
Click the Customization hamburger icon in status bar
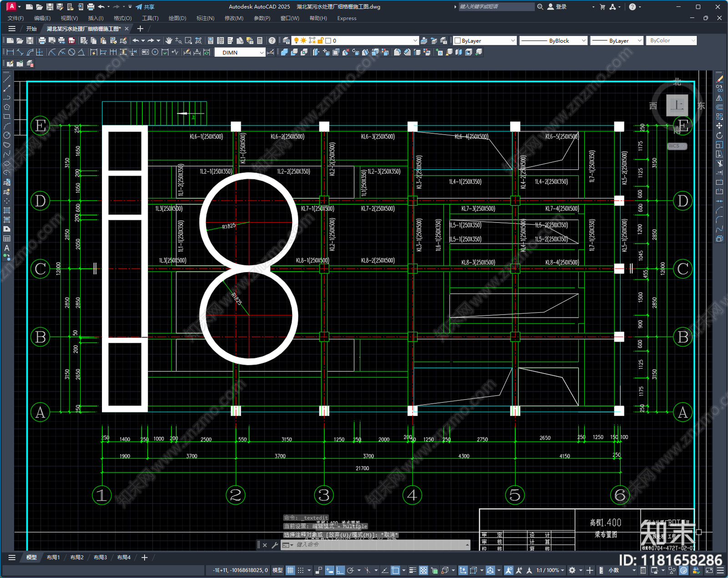coord(720,570)
